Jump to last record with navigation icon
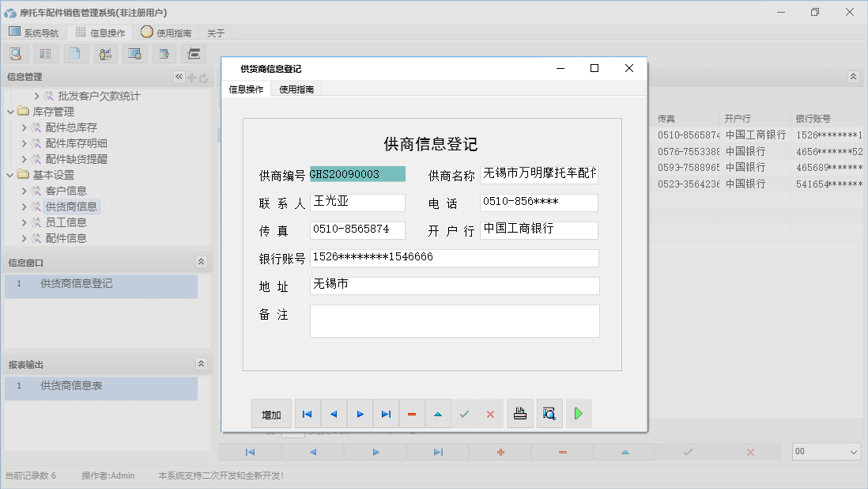The image size is (868, 489). tap(386, 413)
